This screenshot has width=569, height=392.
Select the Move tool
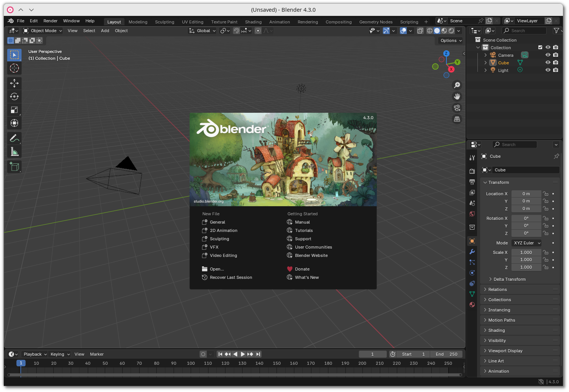[14, 83]
